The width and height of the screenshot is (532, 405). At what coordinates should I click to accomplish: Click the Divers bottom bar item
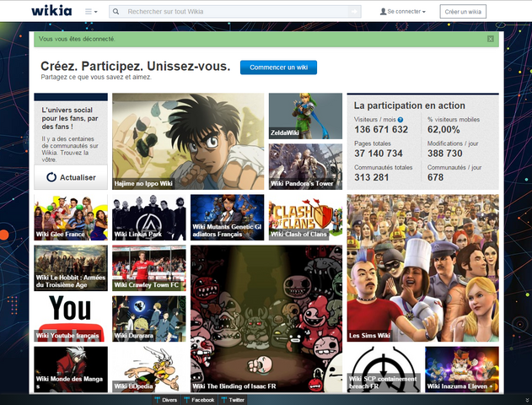pyautogui.click(x=166, y=400)
